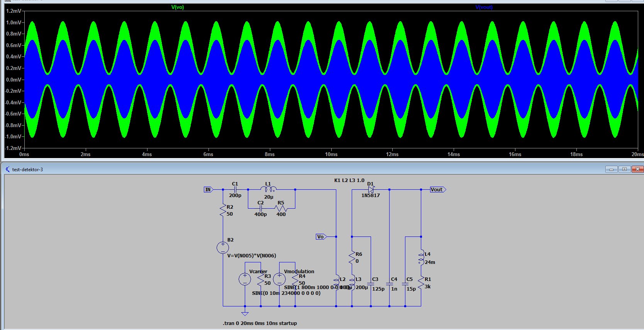This screenshot has width=644, height=330.
Task: Click the D1 diode symbol
Action: point(371,190)
